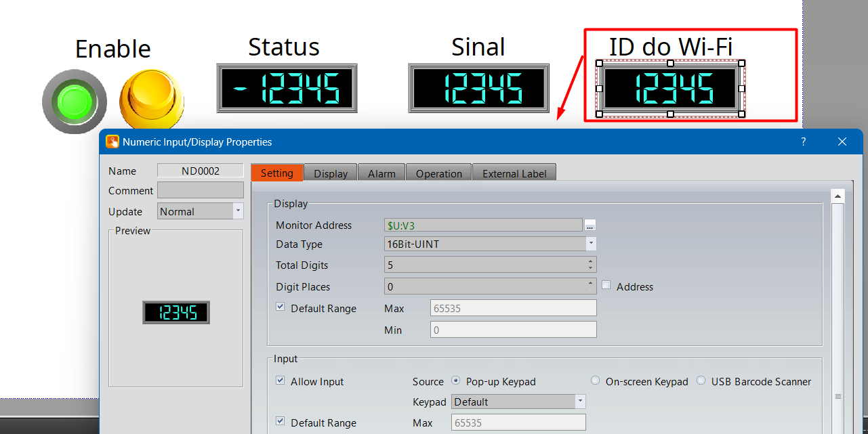
Task: Switch to the Display tab
Action: tap(331, 173)
